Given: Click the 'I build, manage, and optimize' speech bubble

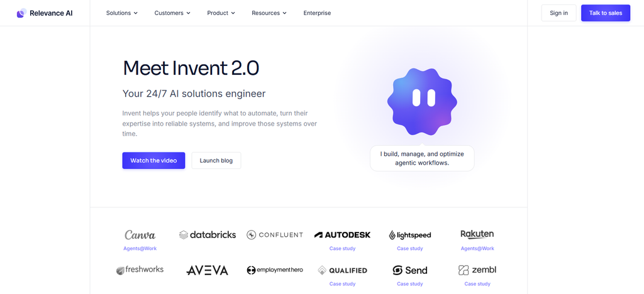Looking at the screenshot, I should (x=422, y=158).
